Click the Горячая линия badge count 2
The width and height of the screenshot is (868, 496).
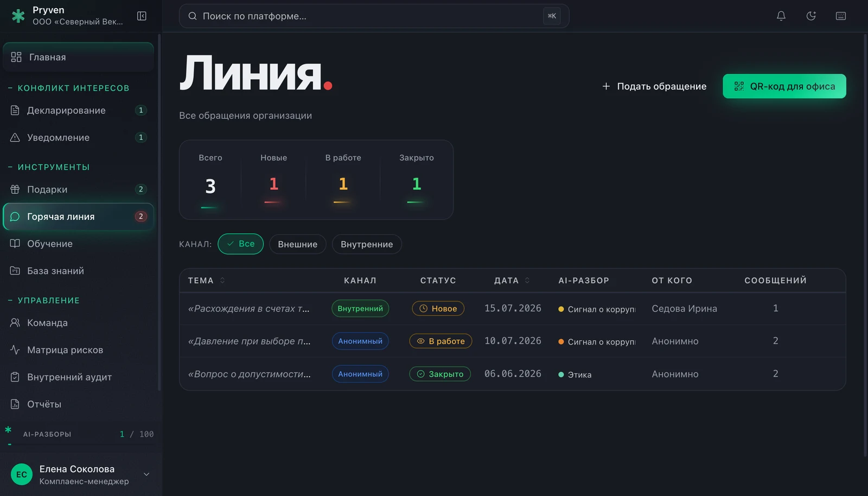(141, 217)
